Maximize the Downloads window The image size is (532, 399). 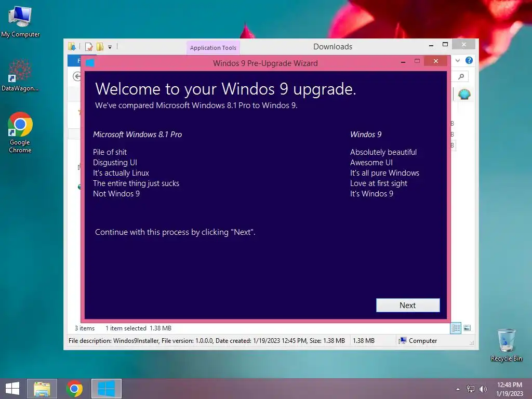point(445,45)
